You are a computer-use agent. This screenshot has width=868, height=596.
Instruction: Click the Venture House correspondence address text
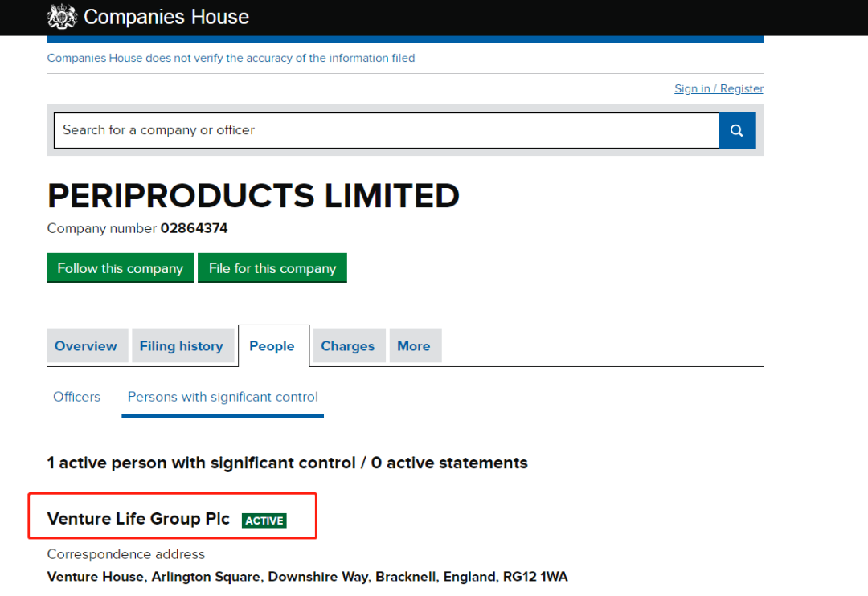pyautogui.click(x=307, y=577)
